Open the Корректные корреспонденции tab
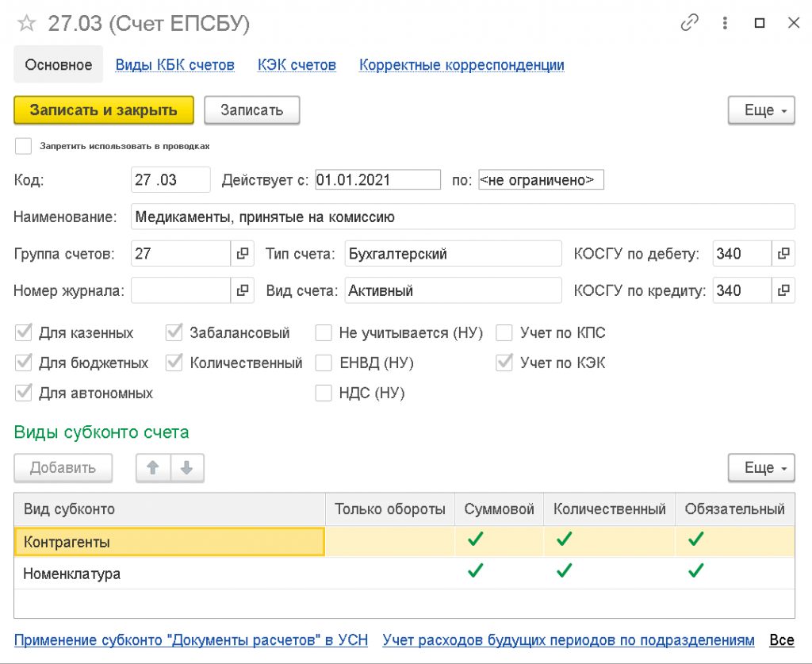Screen dimensions: 812x664 click(x=462, y=65)
